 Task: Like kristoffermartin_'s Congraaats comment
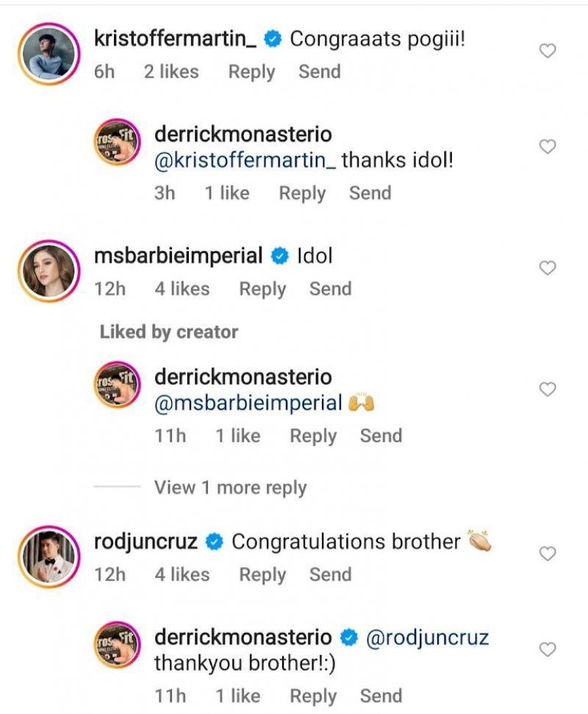coord(548,51)
